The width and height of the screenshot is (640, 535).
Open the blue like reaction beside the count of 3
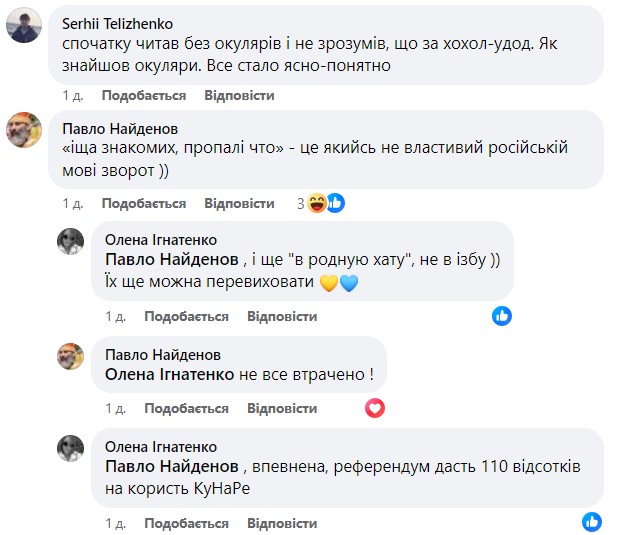335,204
